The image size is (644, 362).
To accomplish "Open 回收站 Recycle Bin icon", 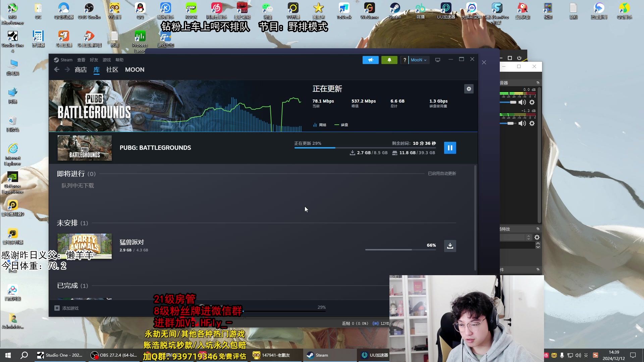I will (x=12, y=124).
